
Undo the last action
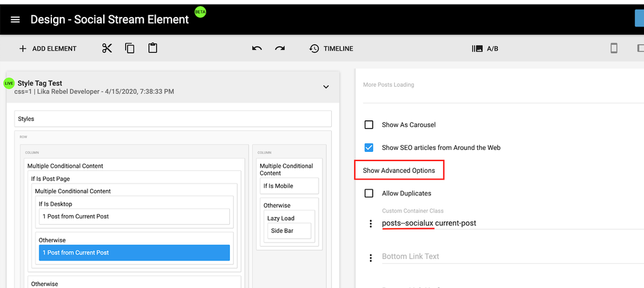[257, 49]
